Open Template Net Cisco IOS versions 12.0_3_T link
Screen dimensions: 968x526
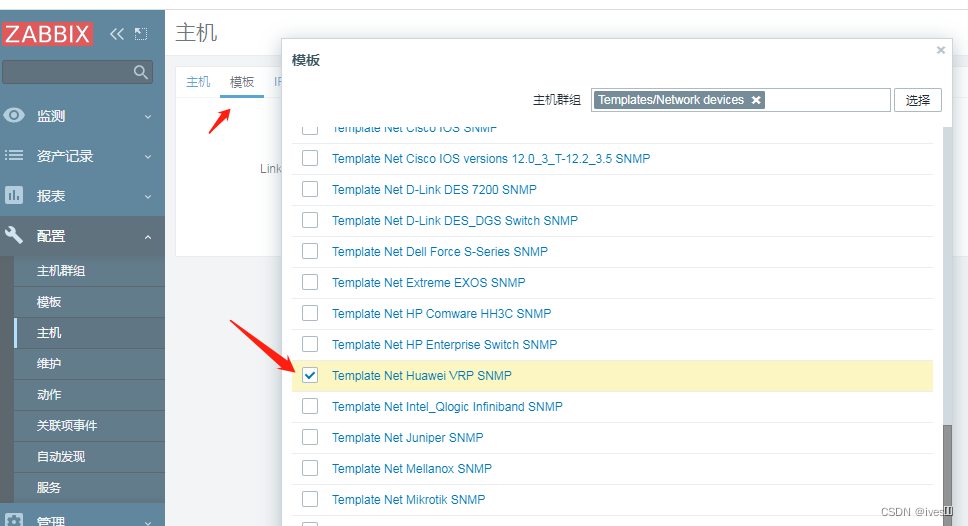point(491,159)
